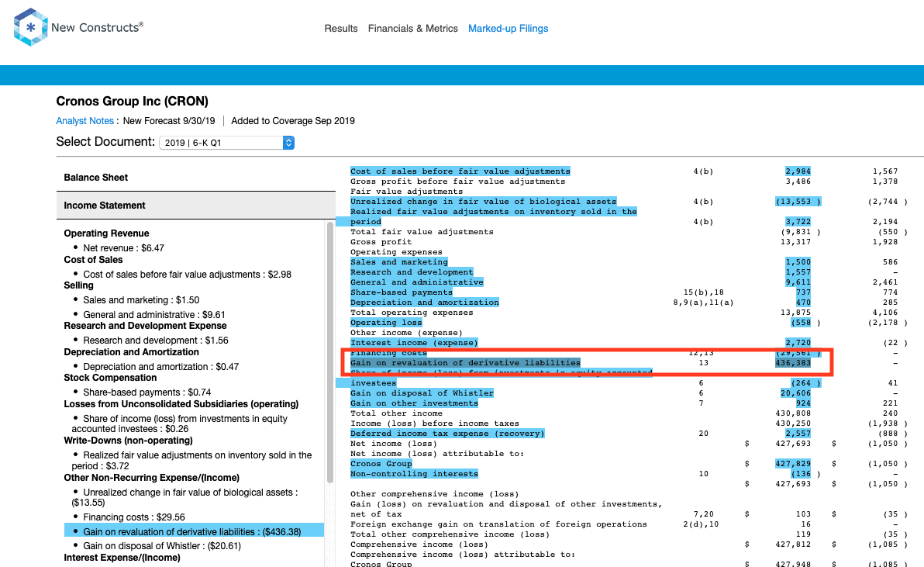Select Unrealized change in fair value item in list
This screenshot has width=924, height=567.
tap(184, 497)
